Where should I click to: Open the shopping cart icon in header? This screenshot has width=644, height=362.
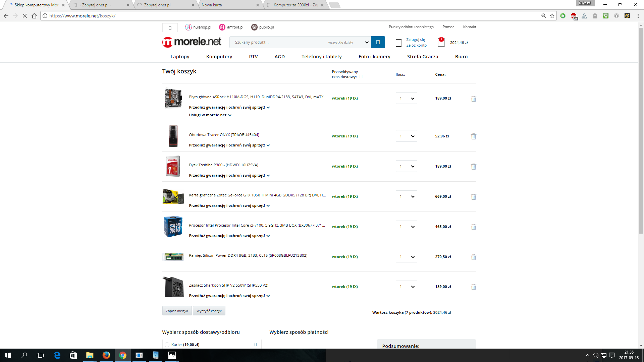click(x=441, y=43)
